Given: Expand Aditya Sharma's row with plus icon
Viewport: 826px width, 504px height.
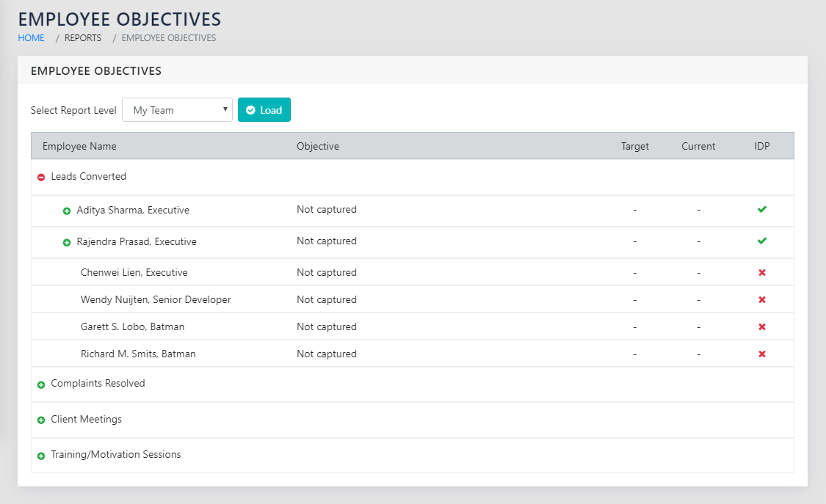Looking at the screenshot, I should pos(67,211).
